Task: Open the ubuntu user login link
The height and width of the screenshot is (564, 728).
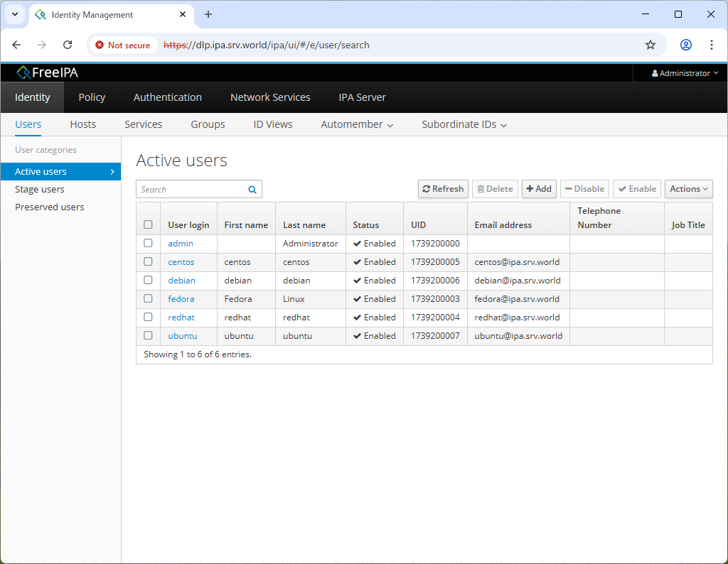Action: [183, 336]
